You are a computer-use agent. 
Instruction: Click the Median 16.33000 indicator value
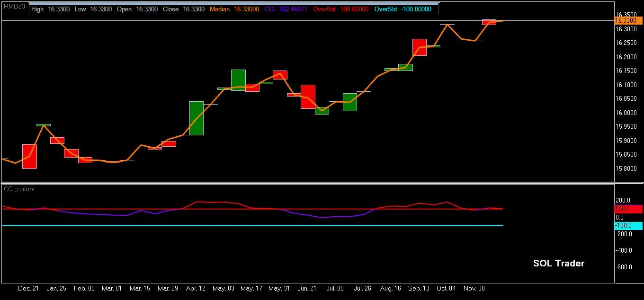tap(235, 9)
